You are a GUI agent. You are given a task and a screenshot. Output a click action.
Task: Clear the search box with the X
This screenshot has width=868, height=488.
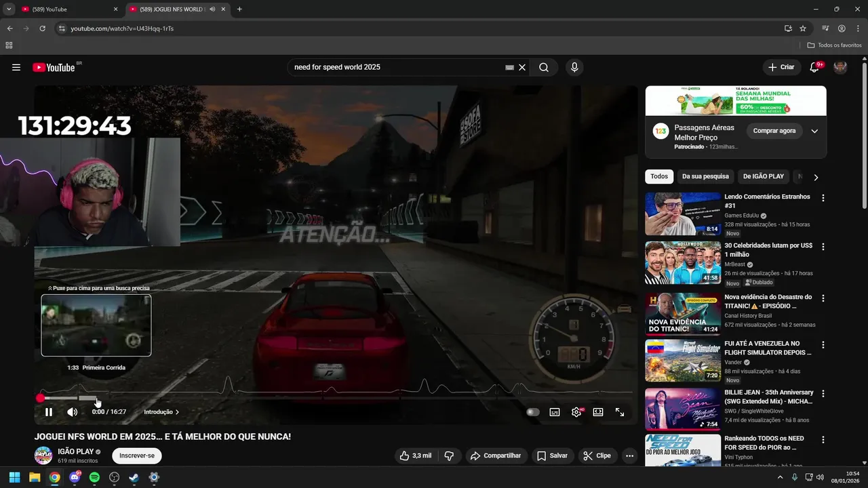[x=522, y=67]
